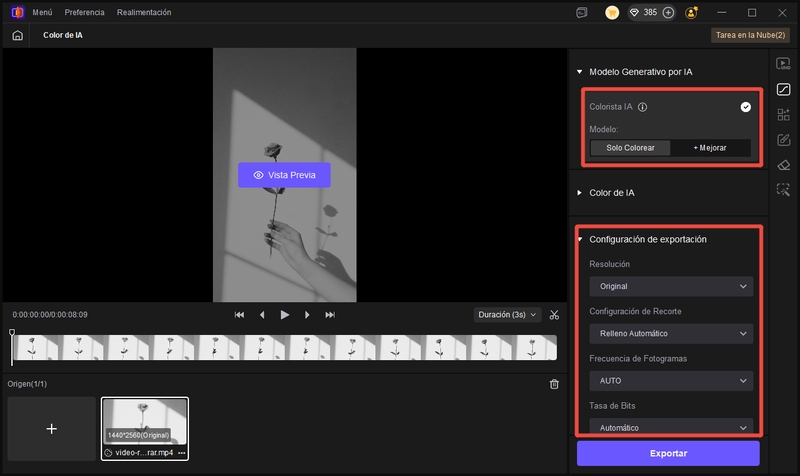Open the user account avatar icon
The width and height of the screenshot is (800, 476).
coord(692,13)
